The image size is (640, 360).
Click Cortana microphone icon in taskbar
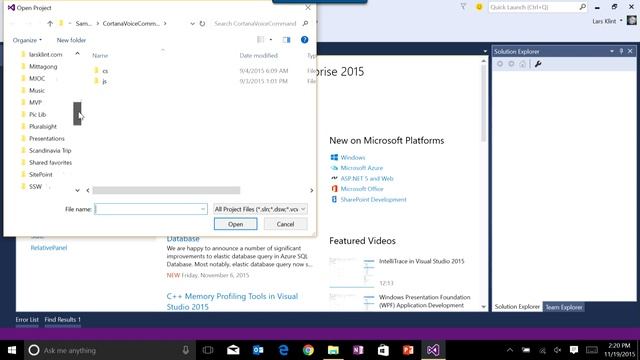[x=186, y=350]
